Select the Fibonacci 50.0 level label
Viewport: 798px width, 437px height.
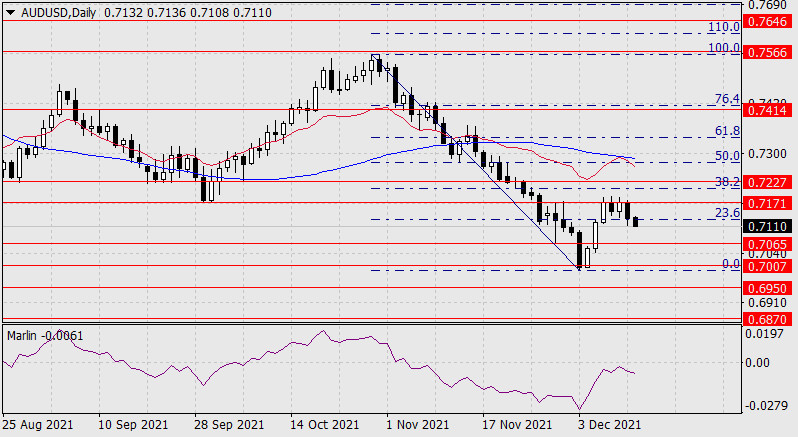pos(727,156)
